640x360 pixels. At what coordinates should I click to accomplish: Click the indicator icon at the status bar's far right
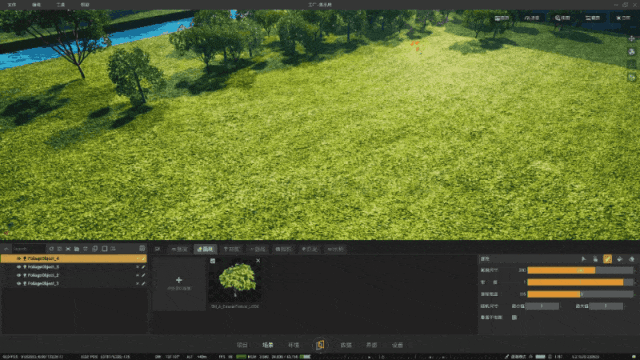click(633, 356)
